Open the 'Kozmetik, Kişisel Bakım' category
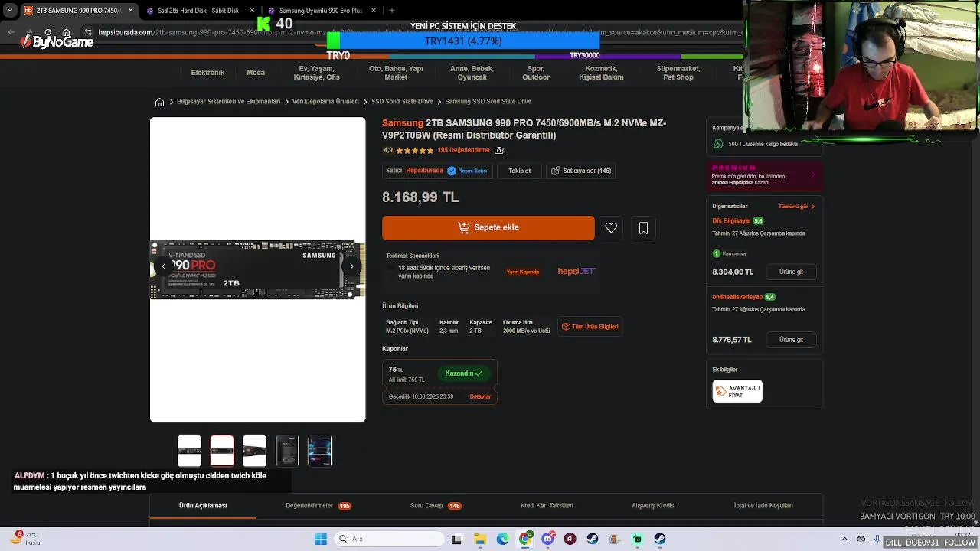The width and height of the screenshot is (980, 551). [601, 73]
